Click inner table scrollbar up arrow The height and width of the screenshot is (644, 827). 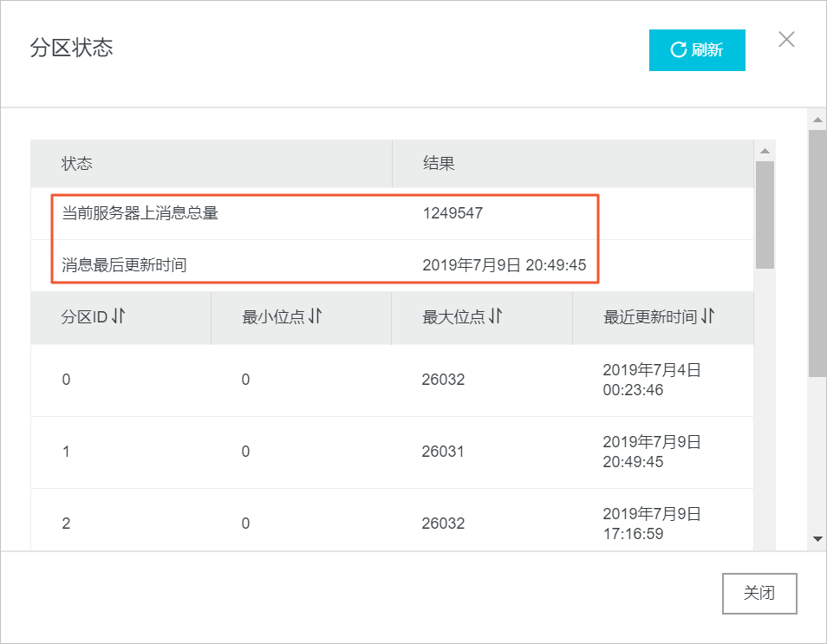tap(765, 151)
